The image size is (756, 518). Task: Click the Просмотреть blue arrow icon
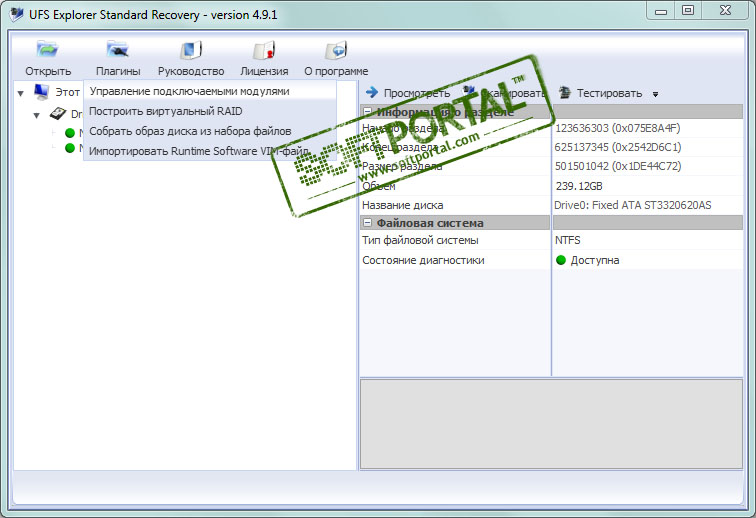point(372,92)
